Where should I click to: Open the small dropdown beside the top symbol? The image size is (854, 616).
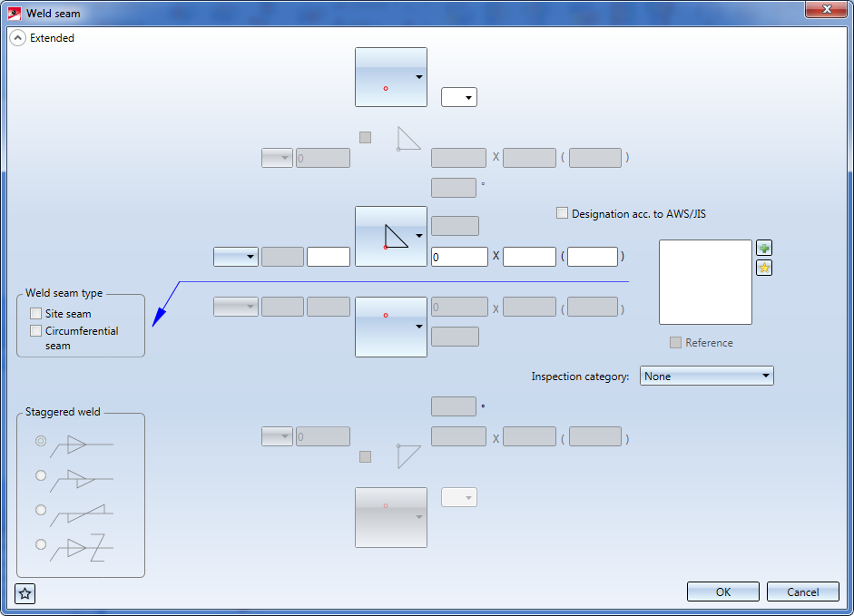tap(459, 97)
